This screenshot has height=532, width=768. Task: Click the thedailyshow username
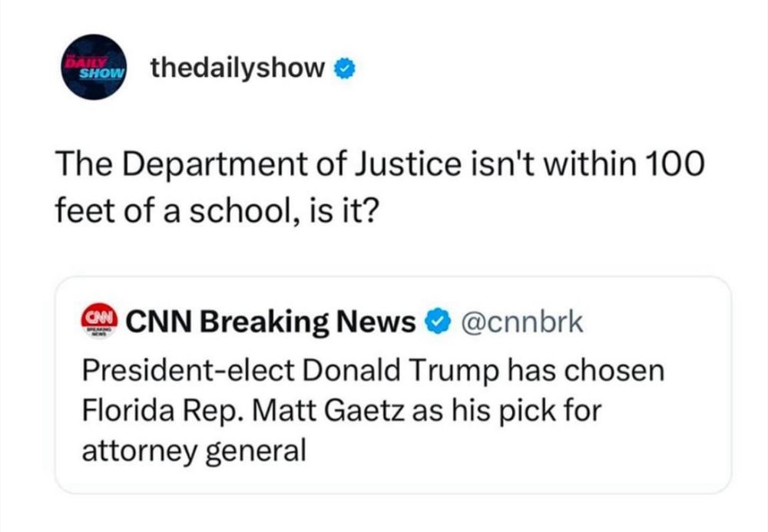point(238,68)
